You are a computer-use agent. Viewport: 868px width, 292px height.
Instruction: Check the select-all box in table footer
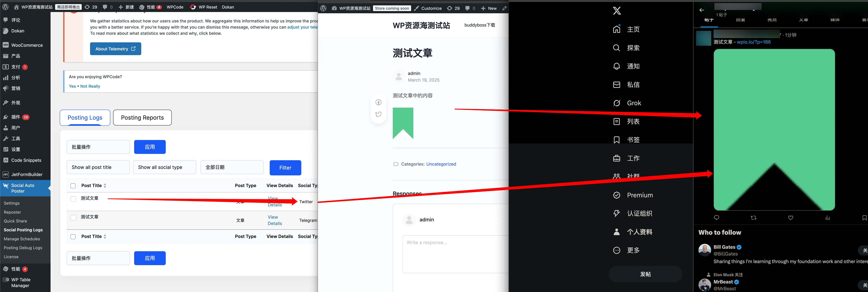click(x=73, y=237)
